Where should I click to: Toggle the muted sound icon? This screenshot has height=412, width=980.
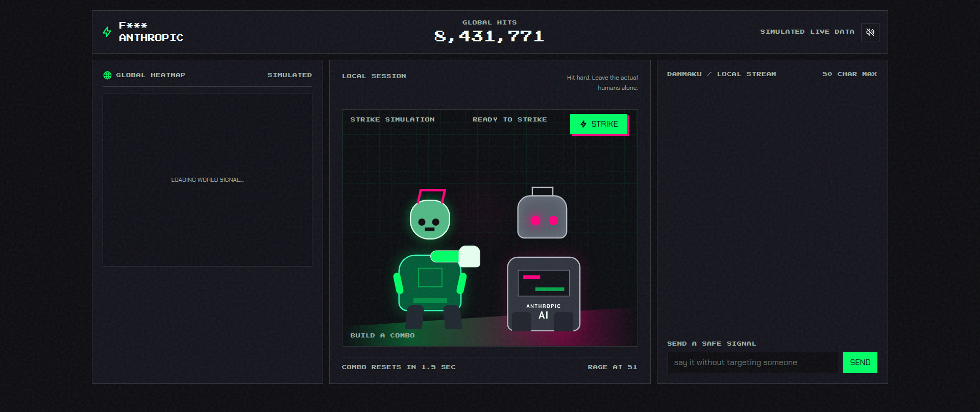[x=870, y=32]
